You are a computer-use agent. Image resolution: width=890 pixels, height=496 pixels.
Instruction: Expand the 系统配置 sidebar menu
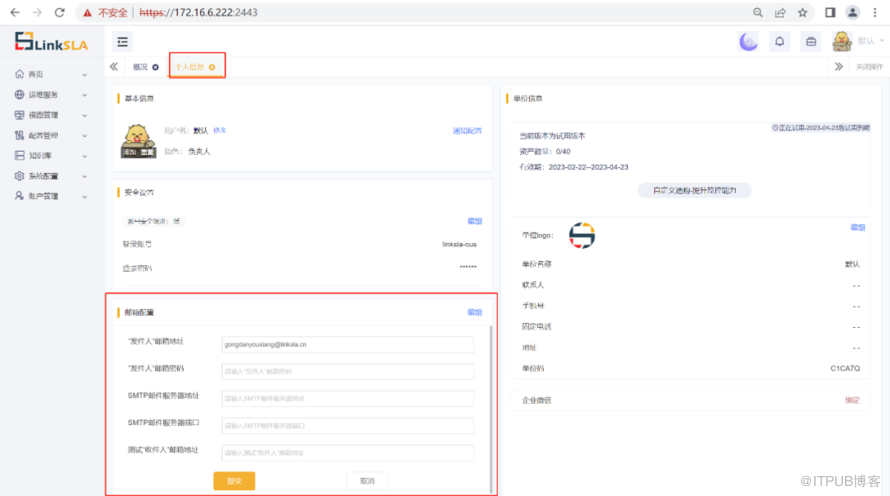click(50, 176)
